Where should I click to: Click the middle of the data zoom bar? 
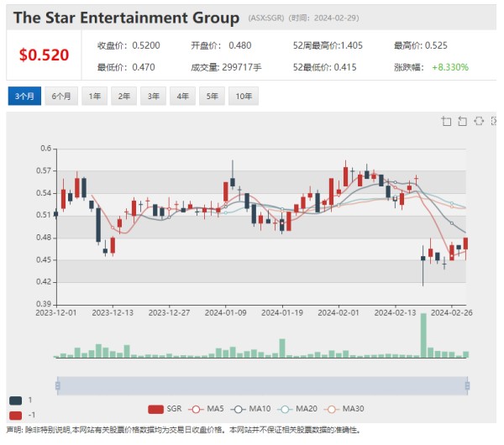[x=262, y=385]
